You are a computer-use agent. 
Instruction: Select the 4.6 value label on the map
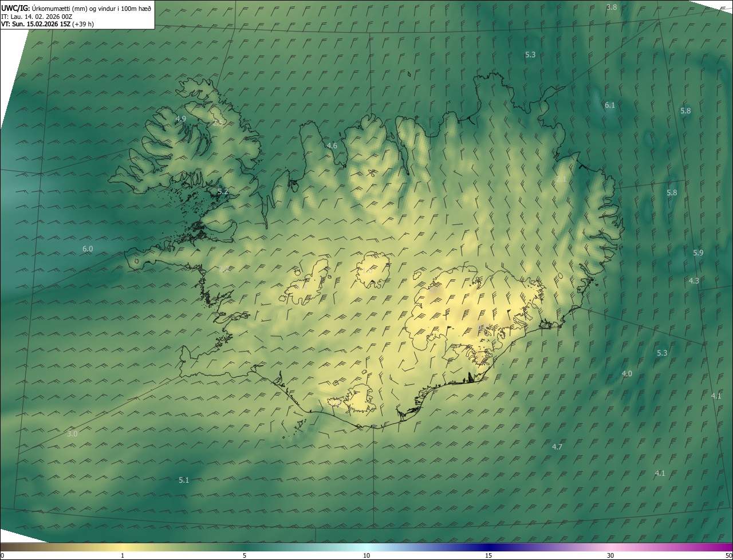[332, 145]
